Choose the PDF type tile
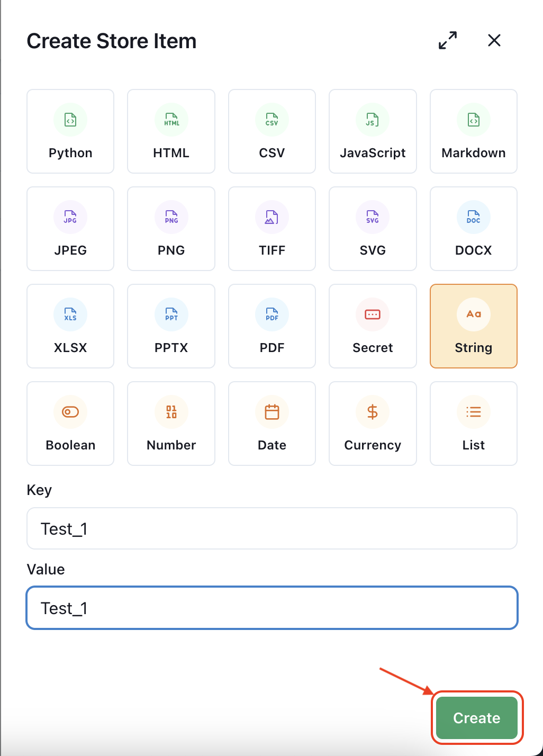Screen dimensions: 543x756 pyautogui.click(x=271, y=326)
